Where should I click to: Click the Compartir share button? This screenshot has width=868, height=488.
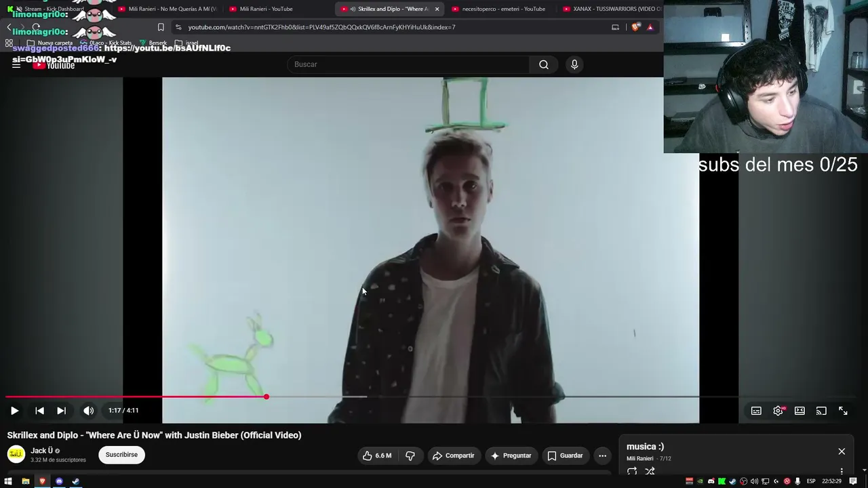[x=454, y=455]
